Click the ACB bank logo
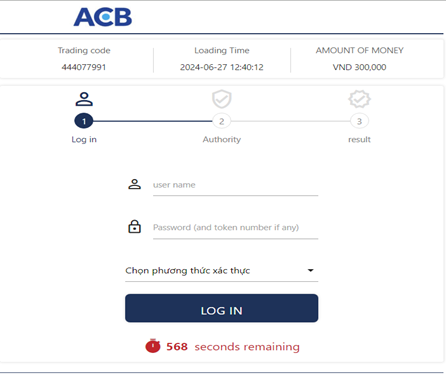446x374 pixels. 103,17
